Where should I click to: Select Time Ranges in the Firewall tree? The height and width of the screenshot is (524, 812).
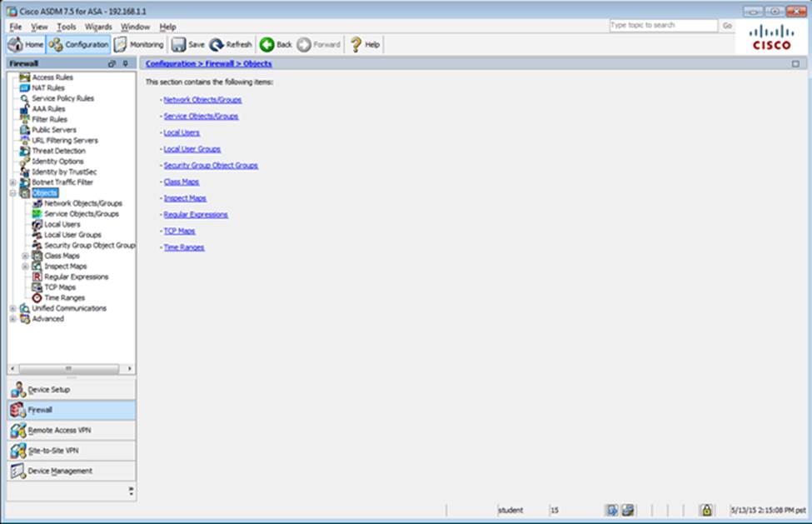[x=64, y=297]
